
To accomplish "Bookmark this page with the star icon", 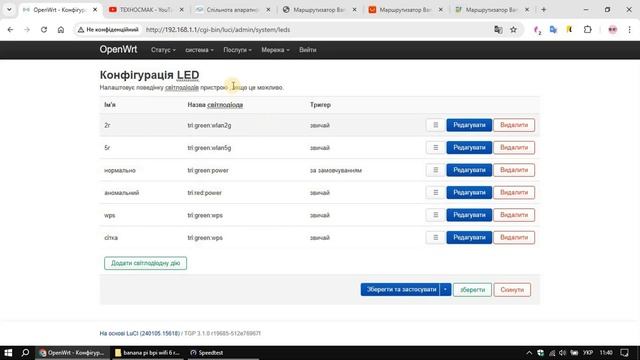I will pos(513,29).
